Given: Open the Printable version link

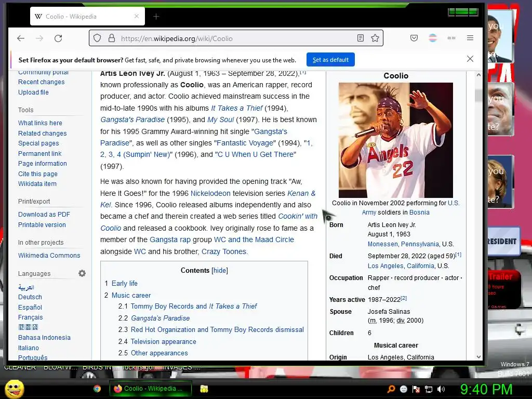Looking at the screenshot, I should [x=42, y=225].
